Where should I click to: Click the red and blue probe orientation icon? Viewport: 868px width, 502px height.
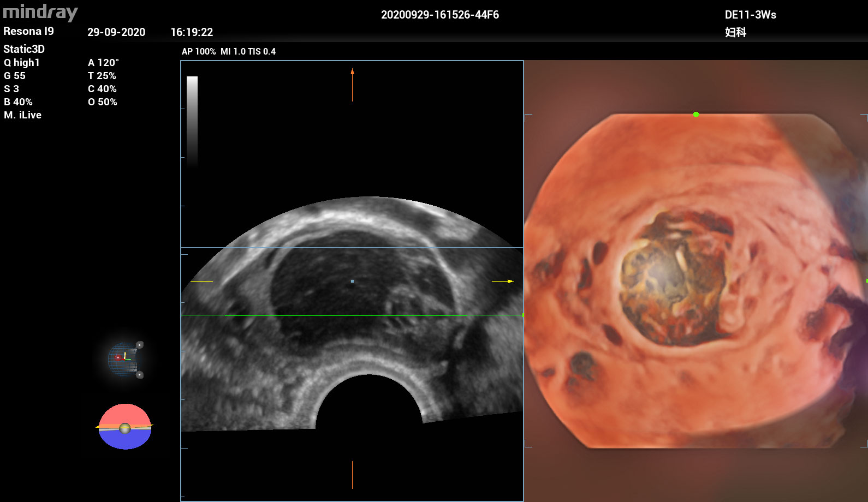tap(125, 427)
